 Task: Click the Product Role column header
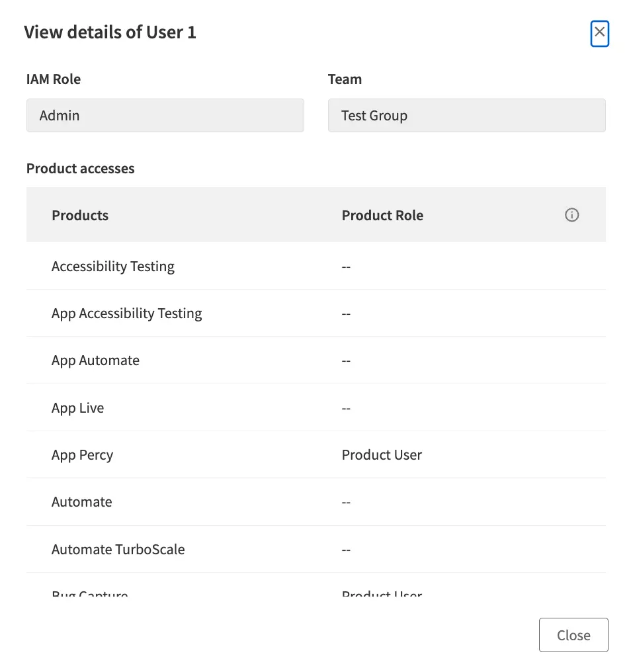[x=382, y=216]
